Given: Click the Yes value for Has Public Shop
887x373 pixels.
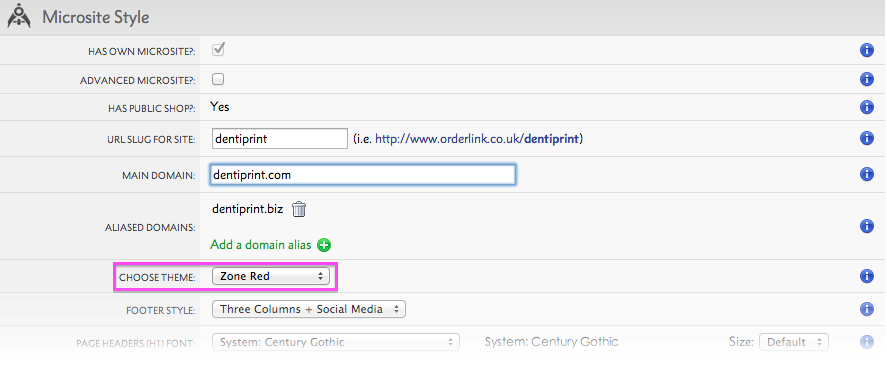Looking at the screenshot, I should 219,106.
